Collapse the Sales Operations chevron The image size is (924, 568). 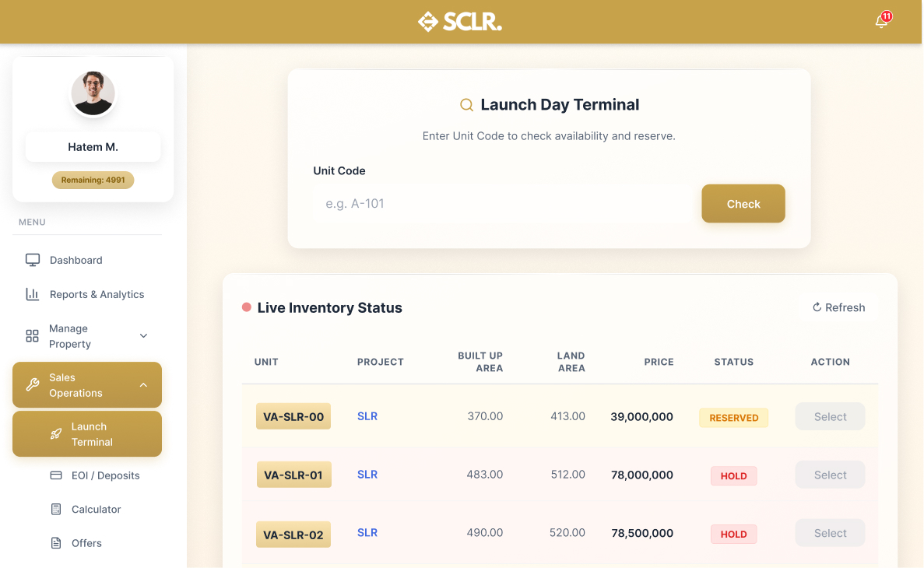click(143, 384)
